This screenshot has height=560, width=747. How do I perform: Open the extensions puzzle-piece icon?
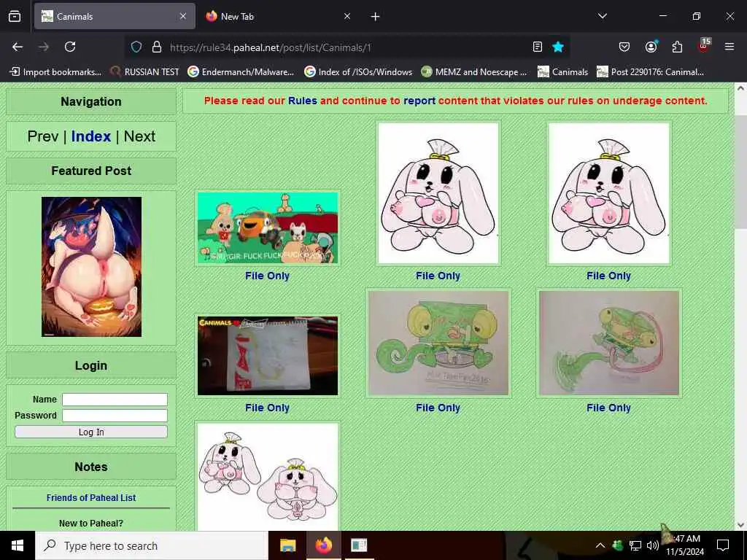click(x=677, y=47)
